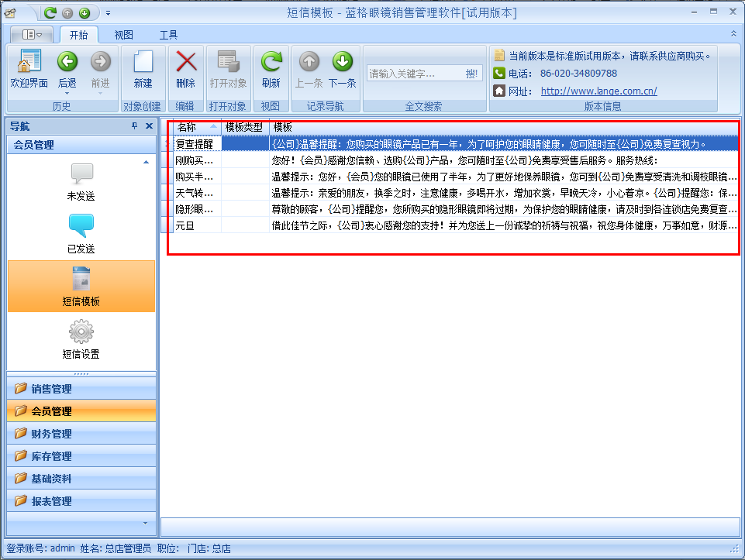Refresh the list with 刷新

[x=271, y=69]
